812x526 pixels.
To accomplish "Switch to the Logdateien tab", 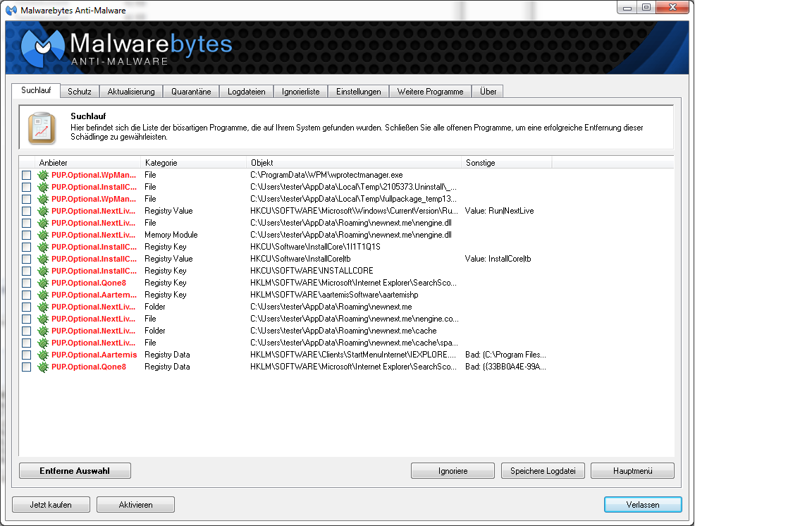I will click(247, 91).
